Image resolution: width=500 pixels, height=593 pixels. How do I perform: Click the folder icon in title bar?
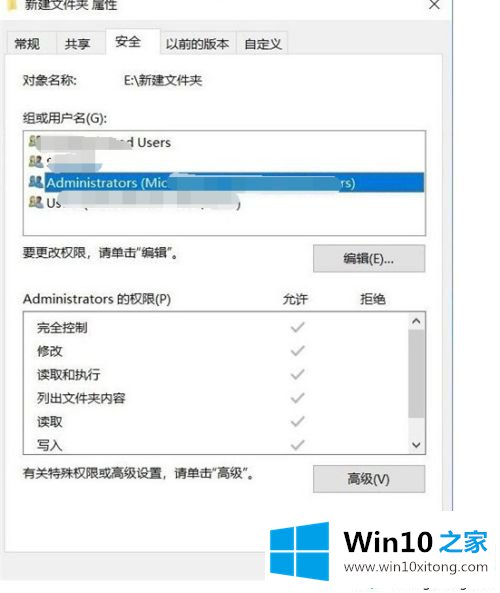coord(12,5)
